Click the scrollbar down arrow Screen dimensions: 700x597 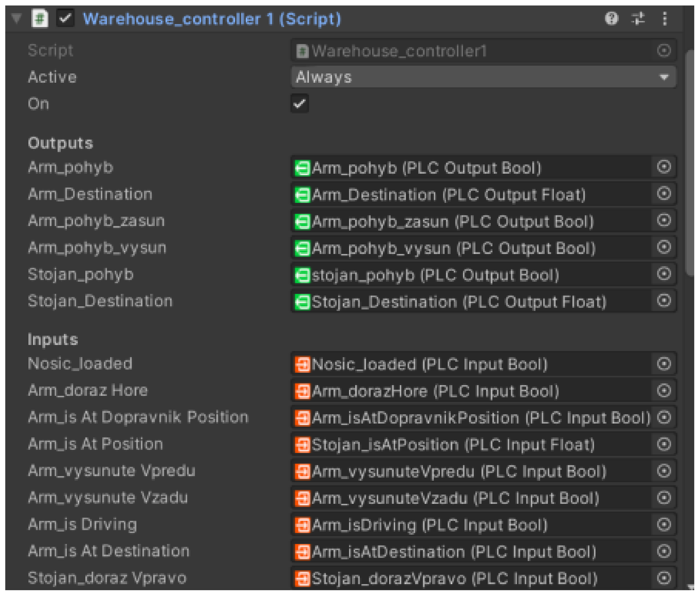pyautogui.click(x=691, y=587)
